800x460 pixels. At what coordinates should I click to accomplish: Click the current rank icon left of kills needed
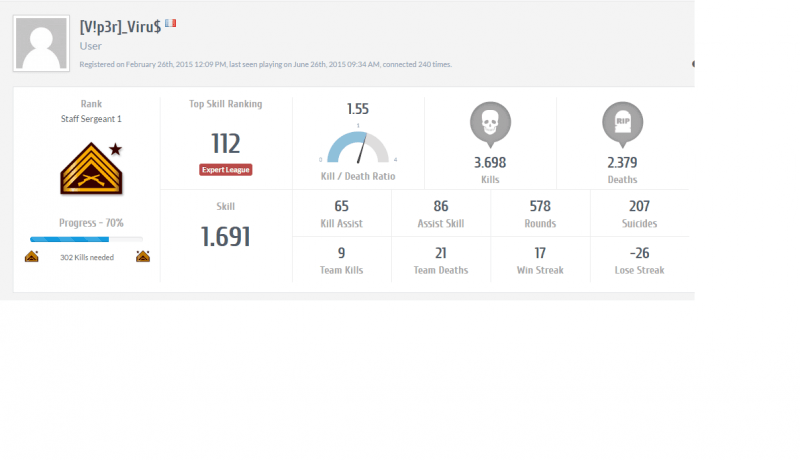coord(32,257)
